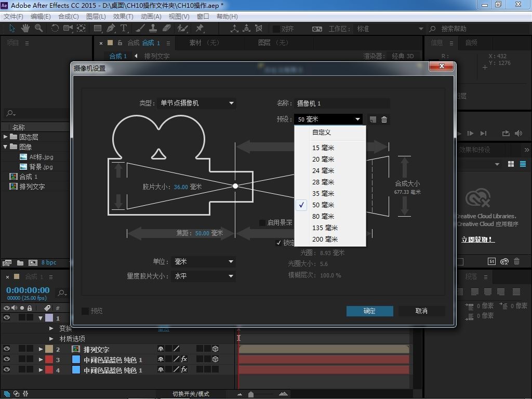Choose the 35 毫米 preset
532x399 pixels.
330,193
